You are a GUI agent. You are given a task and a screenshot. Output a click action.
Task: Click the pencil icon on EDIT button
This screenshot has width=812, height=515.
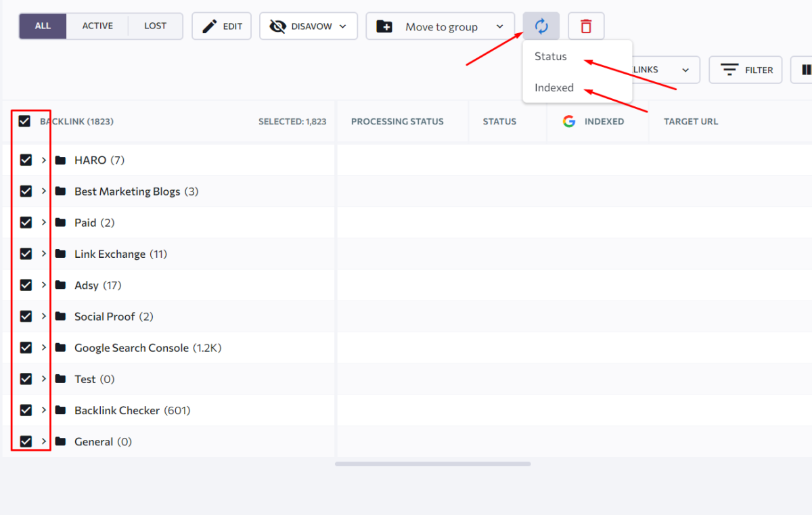coord(210,26)
